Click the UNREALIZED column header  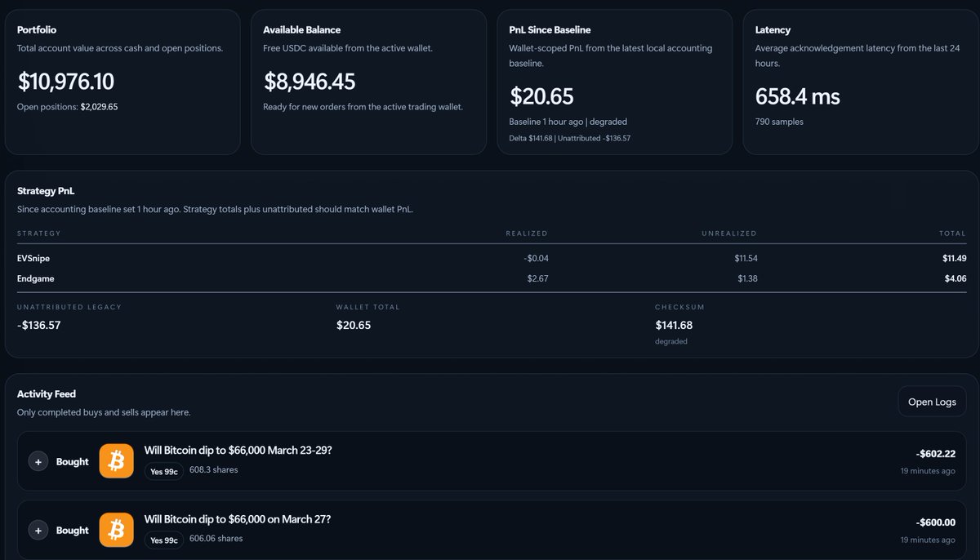pos(729,233)
